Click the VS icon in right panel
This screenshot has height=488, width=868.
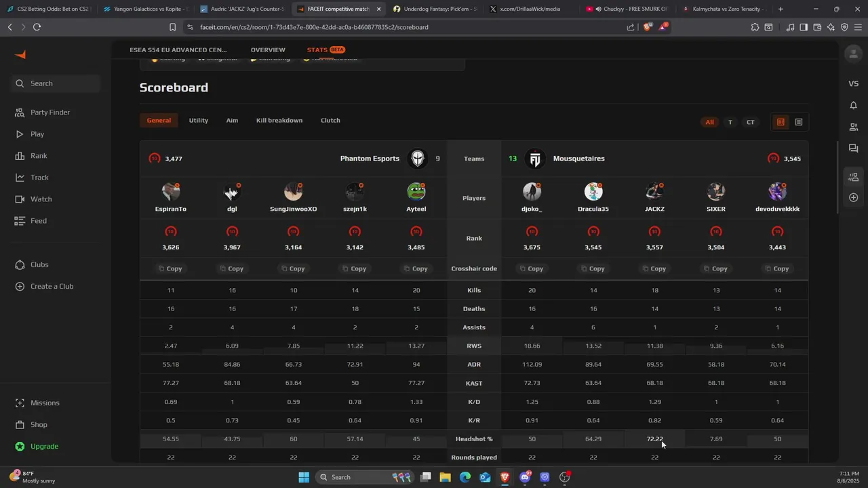pyautogui.click(x=853, y=83)
